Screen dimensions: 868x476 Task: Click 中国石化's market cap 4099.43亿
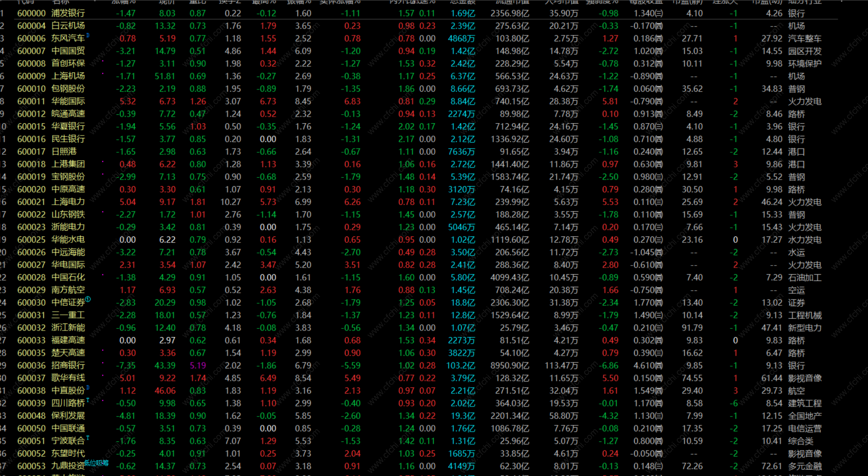point(509,277)
